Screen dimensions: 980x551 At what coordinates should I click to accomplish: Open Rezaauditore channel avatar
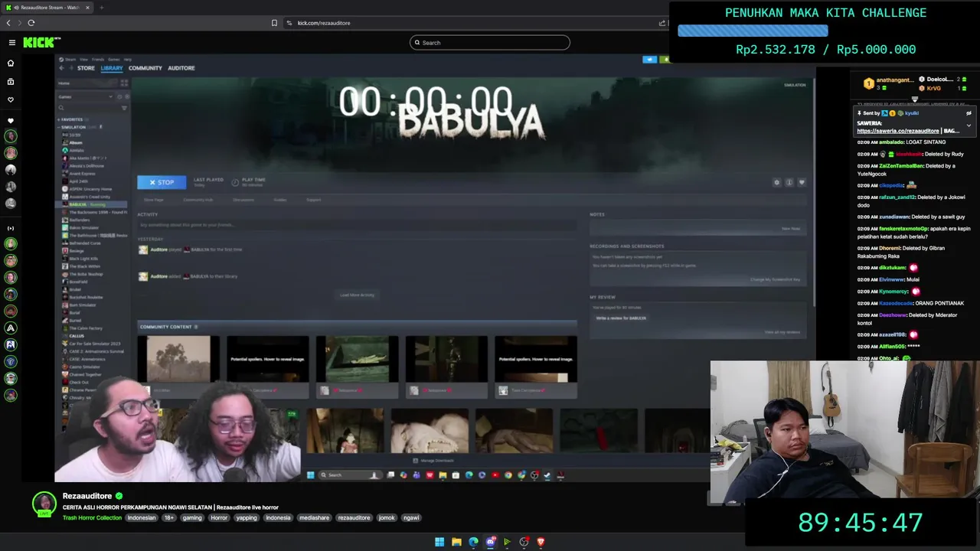click(x=44, y=503)
